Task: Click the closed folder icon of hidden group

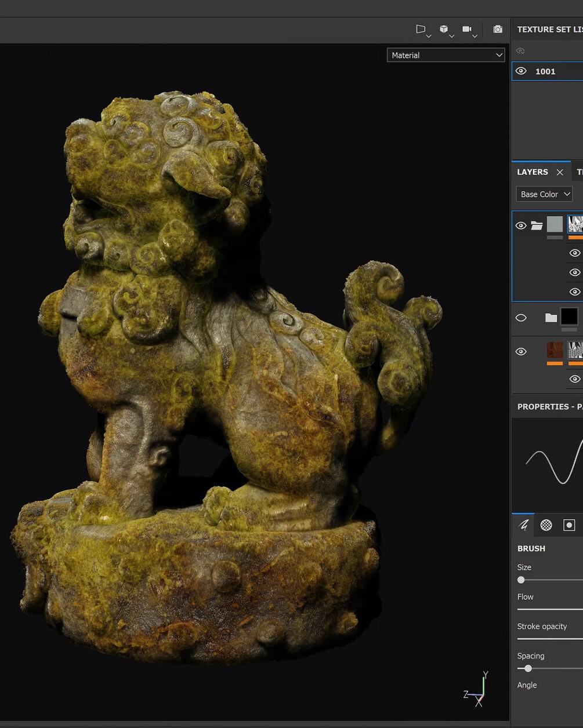Action: 551,317
